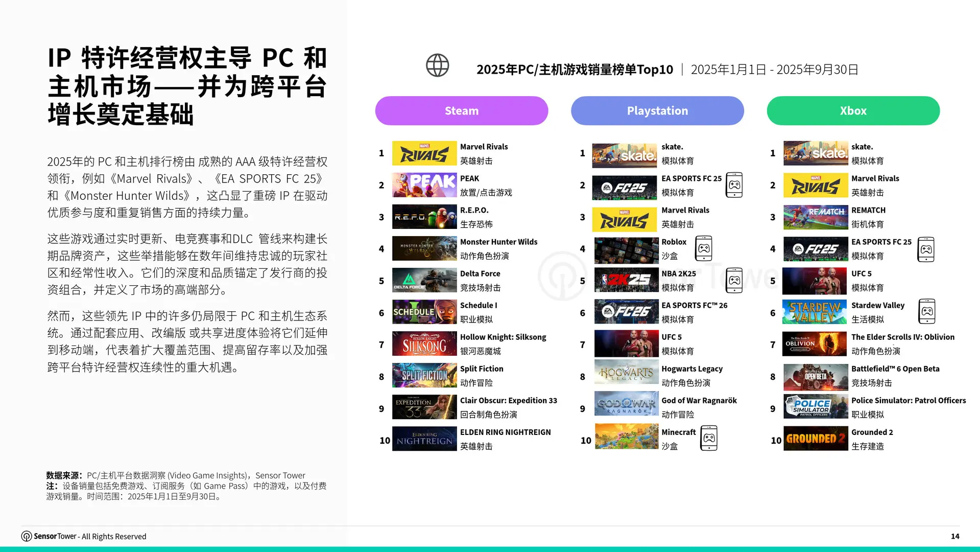Click the green Xbox button
Viewport: 980px width, 552px height.
tap(853, 110)
